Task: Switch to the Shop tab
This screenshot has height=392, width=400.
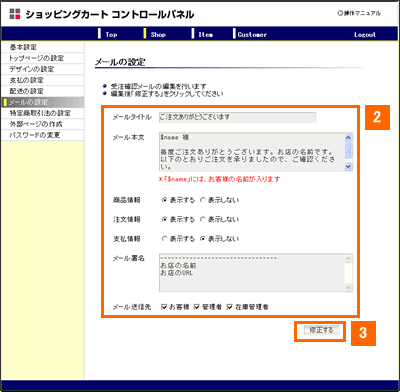Action: tap(158, 35)
